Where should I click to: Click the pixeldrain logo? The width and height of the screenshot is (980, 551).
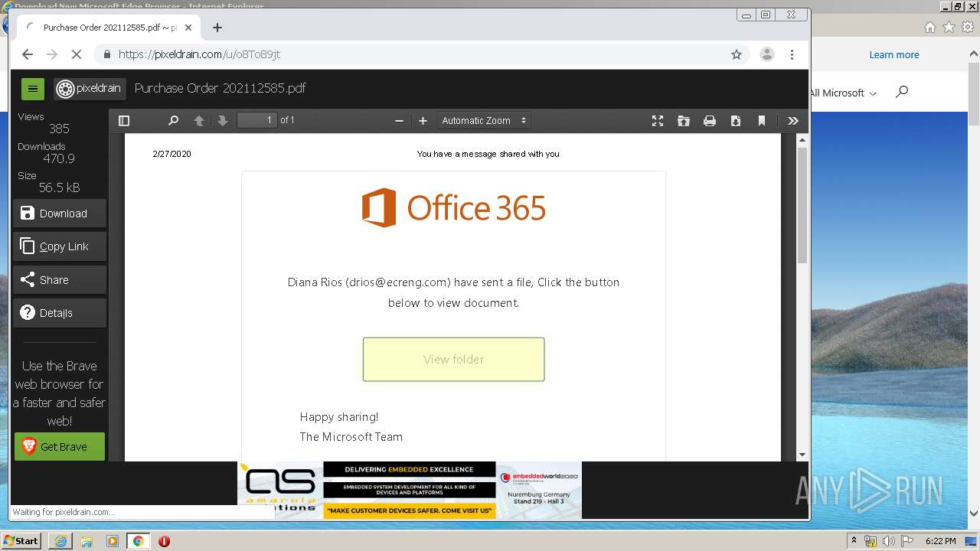(x=90, y=89)
